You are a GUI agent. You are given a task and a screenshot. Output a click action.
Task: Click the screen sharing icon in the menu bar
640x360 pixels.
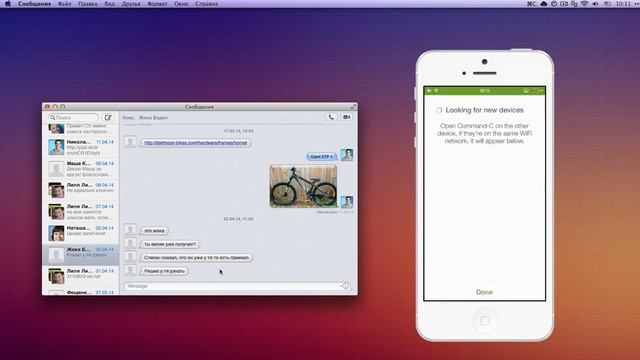pyautogui.click(x=564, y=4)
